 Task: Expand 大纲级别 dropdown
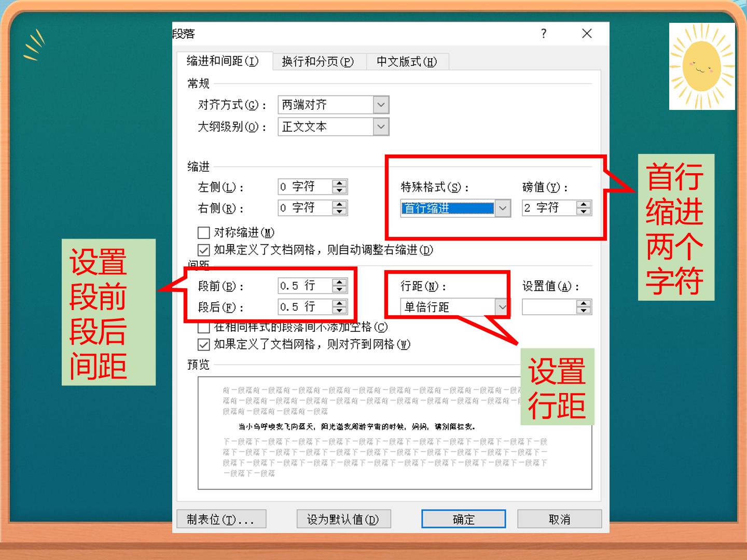tap(381, 127)
